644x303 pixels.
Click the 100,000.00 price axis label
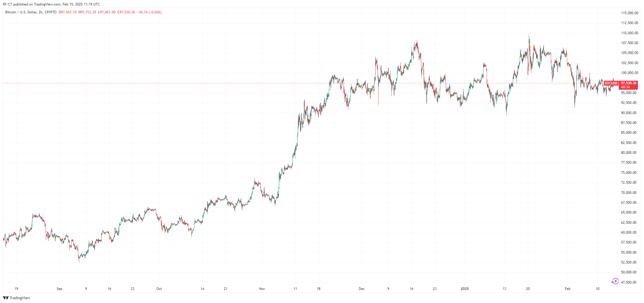[629, 73]
